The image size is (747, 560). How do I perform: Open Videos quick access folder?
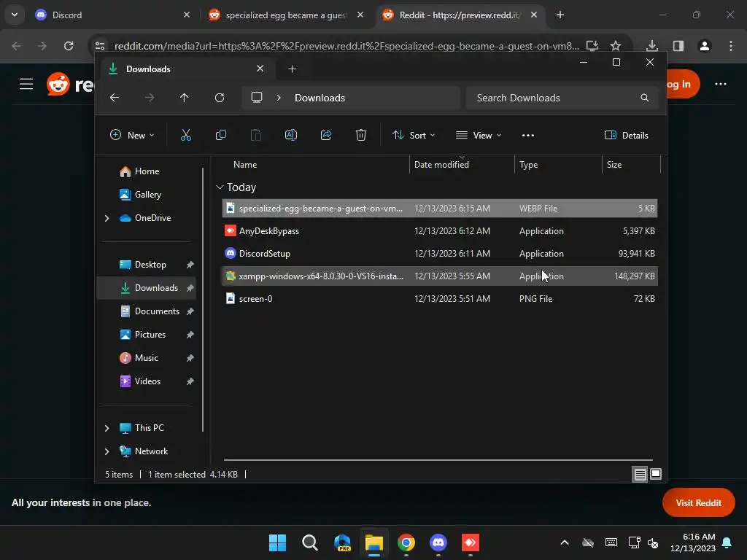click(147, 381)
